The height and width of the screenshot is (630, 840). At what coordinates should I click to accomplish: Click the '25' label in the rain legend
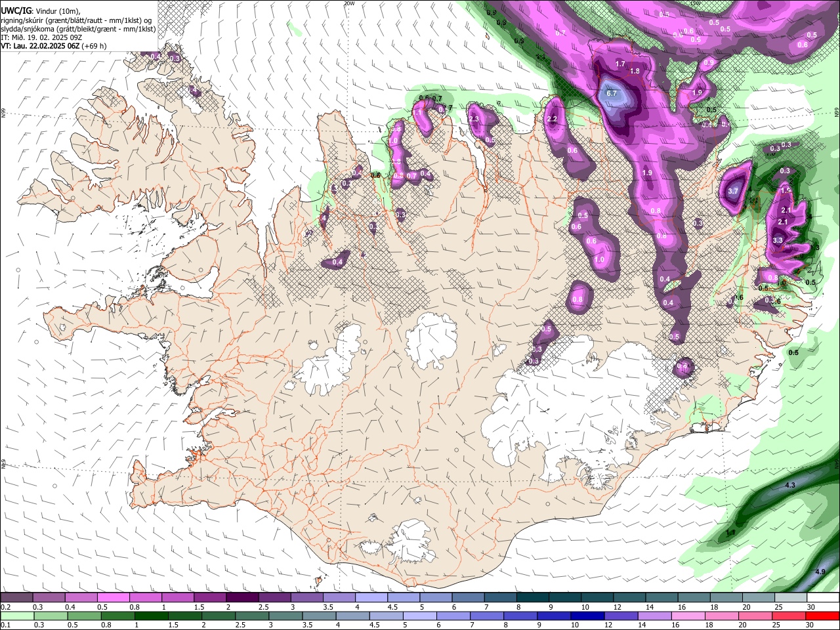click(x=777, y=625)
